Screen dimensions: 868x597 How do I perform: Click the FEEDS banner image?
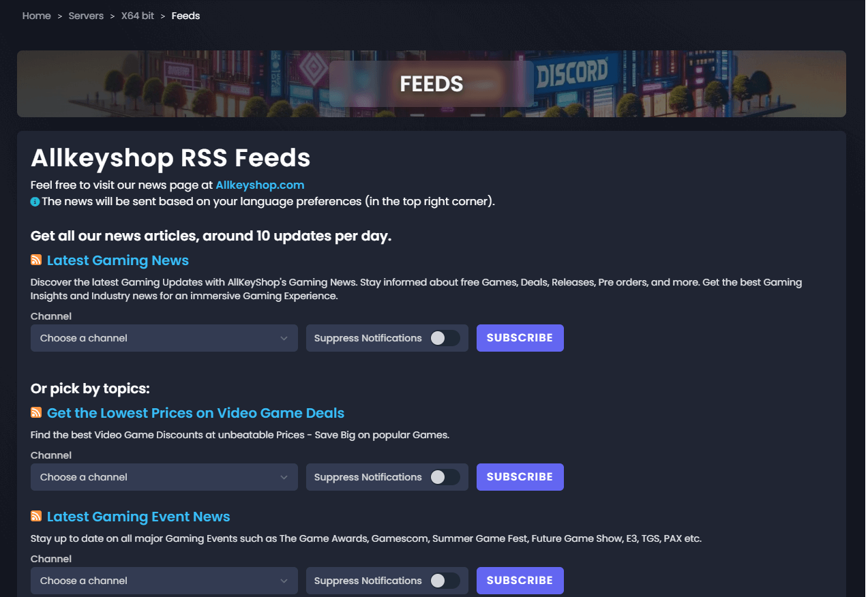pyautogui.click(x=431, y=84)
